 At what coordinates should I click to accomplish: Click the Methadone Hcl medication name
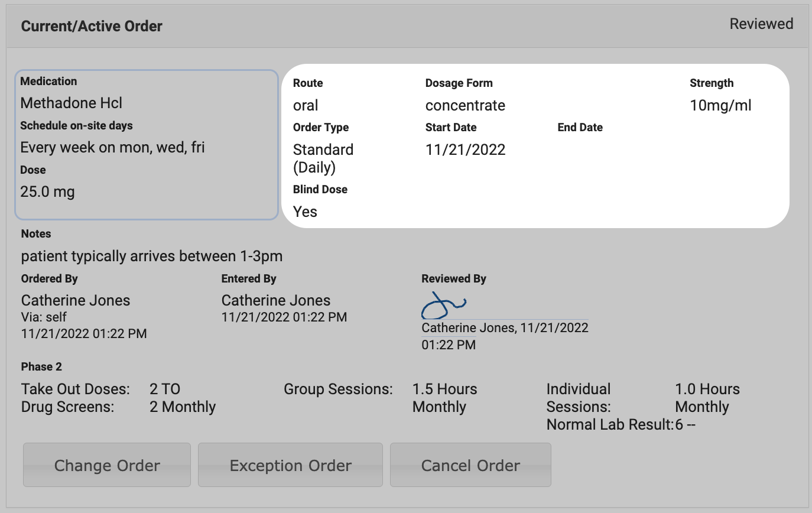pyautogui.click(x=72, y=103)
